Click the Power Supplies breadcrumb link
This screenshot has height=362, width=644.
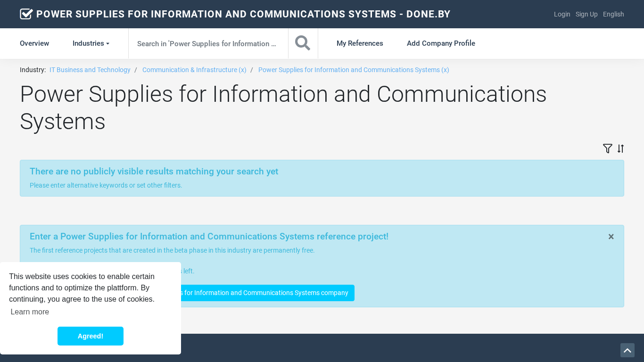[354, 70]
